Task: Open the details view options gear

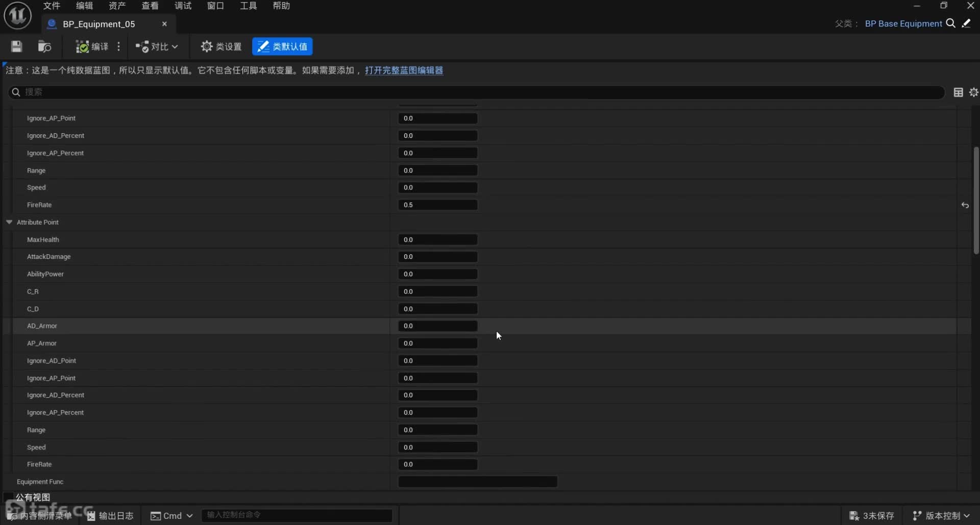Action: (974, 92)
